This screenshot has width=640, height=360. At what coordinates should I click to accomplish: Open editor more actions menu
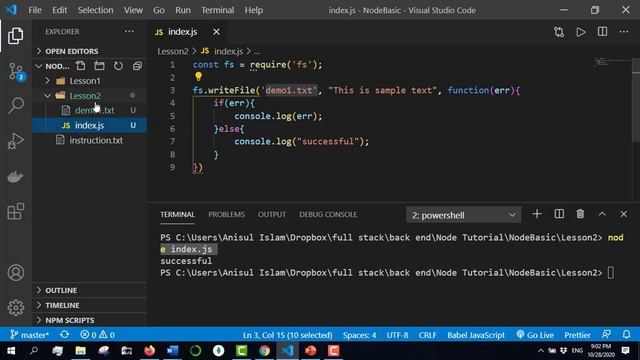(624, 32)
